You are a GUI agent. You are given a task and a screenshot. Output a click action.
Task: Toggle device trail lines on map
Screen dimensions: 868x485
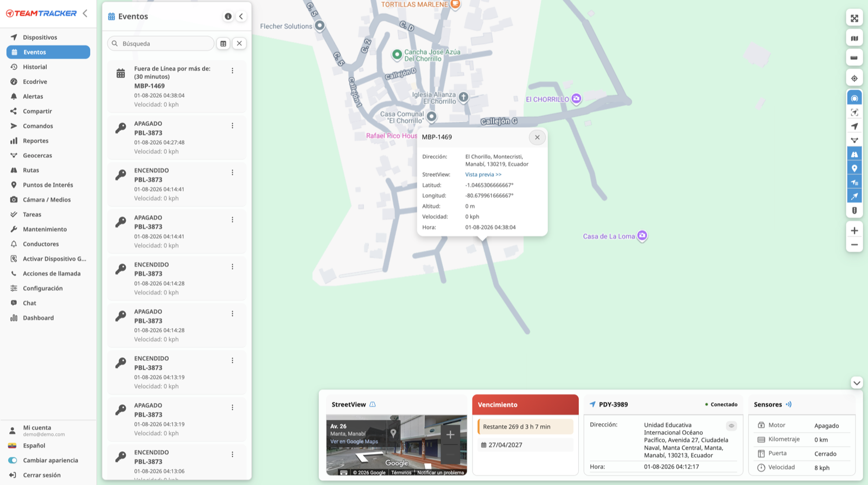coord(854,196)
